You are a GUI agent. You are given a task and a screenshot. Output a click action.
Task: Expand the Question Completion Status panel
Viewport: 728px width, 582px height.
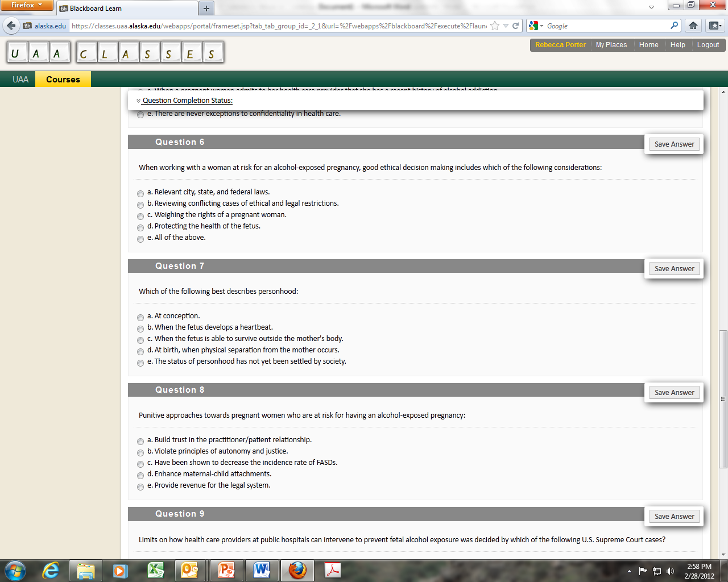pos(184,101)
